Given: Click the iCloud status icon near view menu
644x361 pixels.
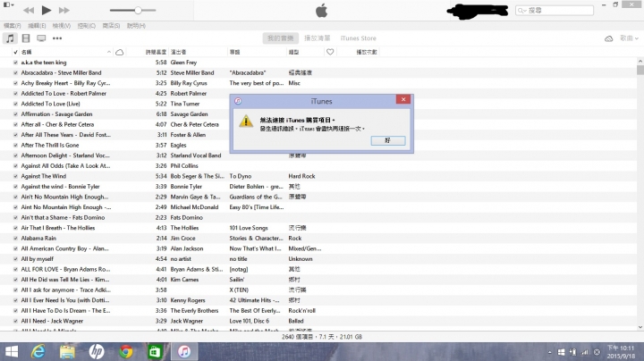Looking at the screenshot, I should point(609,38).
